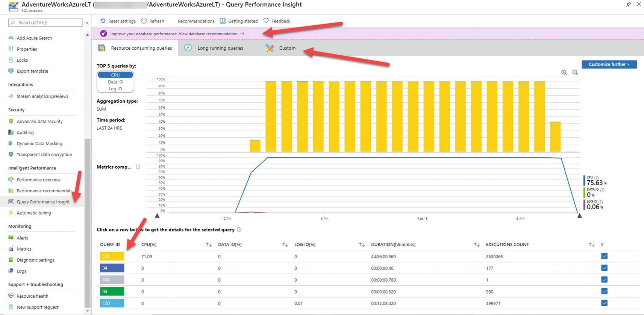Click the right timeline range marker
This screenshot has width=644, height=315.
coord(579,216)
